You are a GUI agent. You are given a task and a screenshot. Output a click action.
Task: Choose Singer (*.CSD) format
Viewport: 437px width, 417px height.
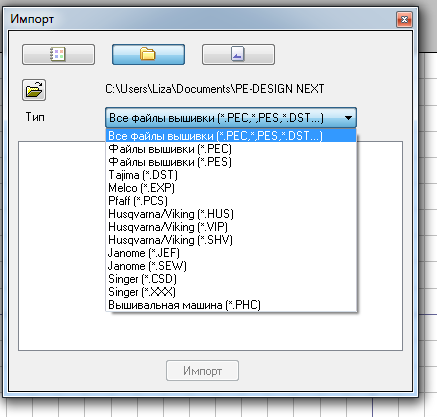[x=231, y=279]
